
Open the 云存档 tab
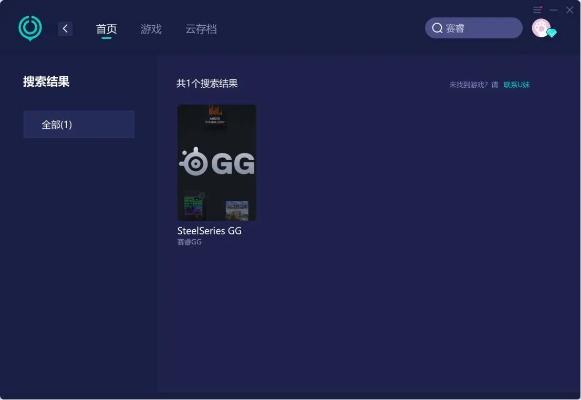(201, 29)
